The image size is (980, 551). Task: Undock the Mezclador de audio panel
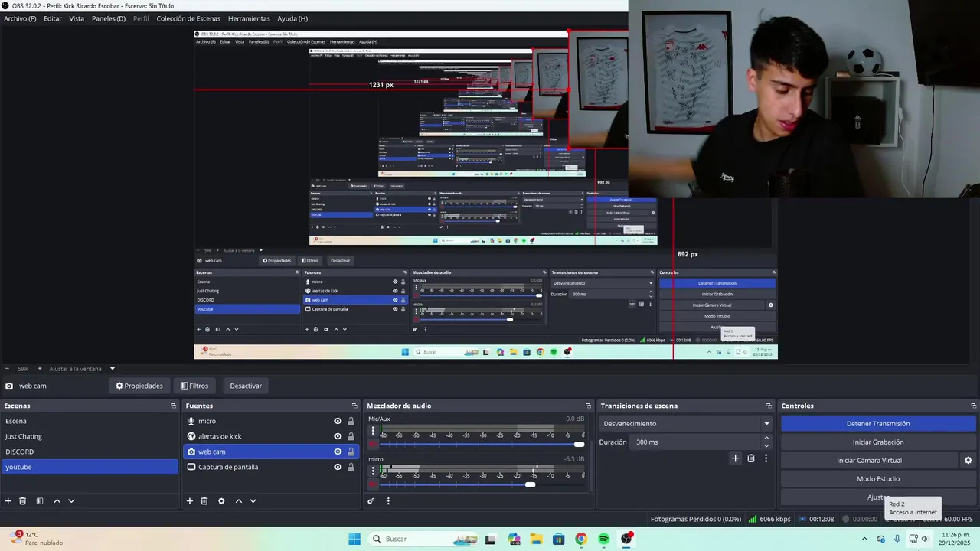(x=588, y=406)
